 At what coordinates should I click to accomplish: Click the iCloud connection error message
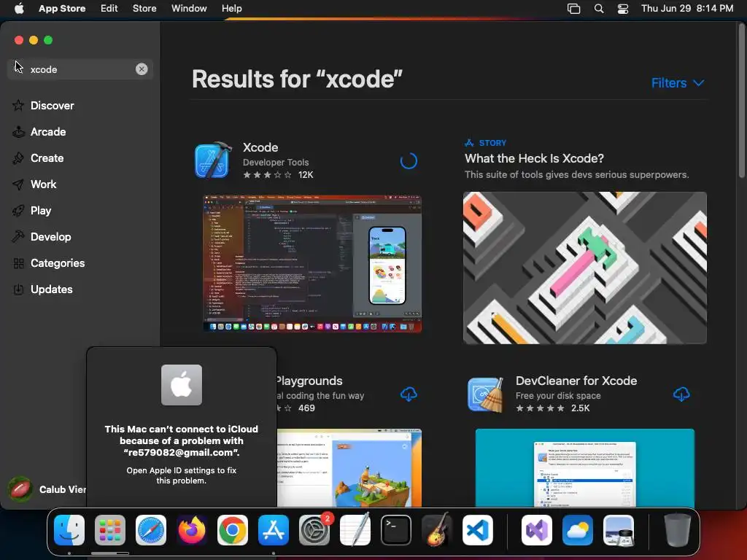point(182,440)
